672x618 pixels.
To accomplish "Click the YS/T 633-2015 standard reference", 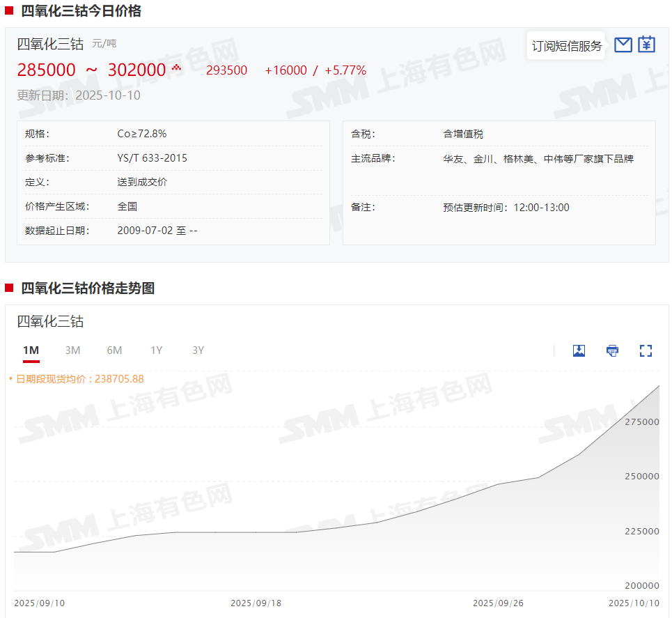I will (x=152, y=158).
